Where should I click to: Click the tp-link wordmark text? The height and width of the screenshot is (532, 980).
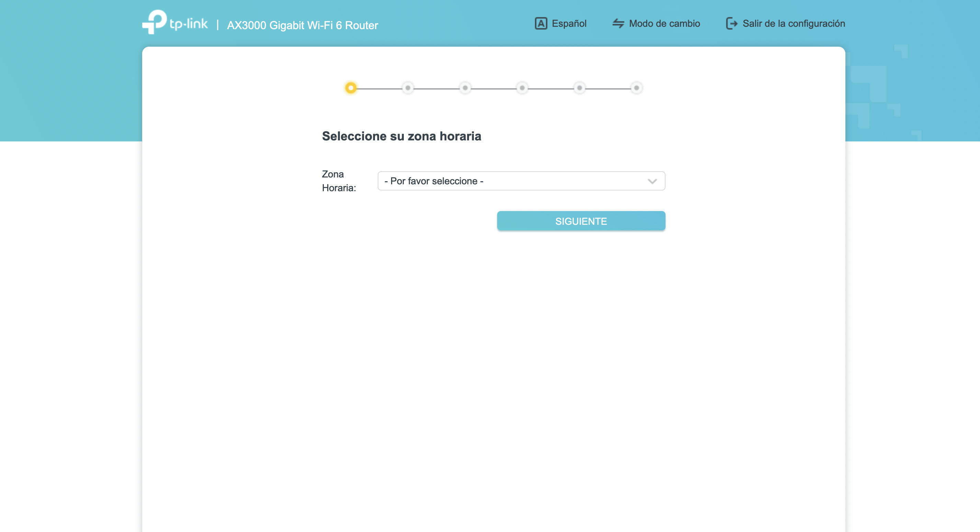tap(188, 24)
